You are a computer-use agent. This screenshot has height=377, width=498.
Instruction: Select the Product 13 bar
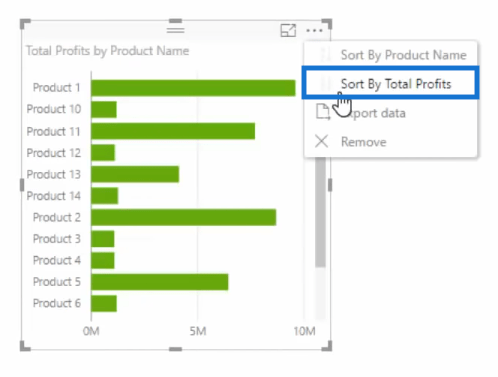click(135, 174)
